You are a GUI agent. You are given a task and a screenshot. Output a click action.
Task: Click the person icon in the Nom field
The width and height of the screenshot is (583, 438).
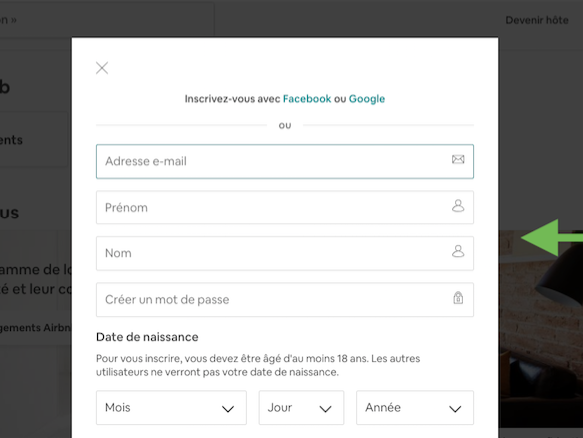click(x=458, y=251)
